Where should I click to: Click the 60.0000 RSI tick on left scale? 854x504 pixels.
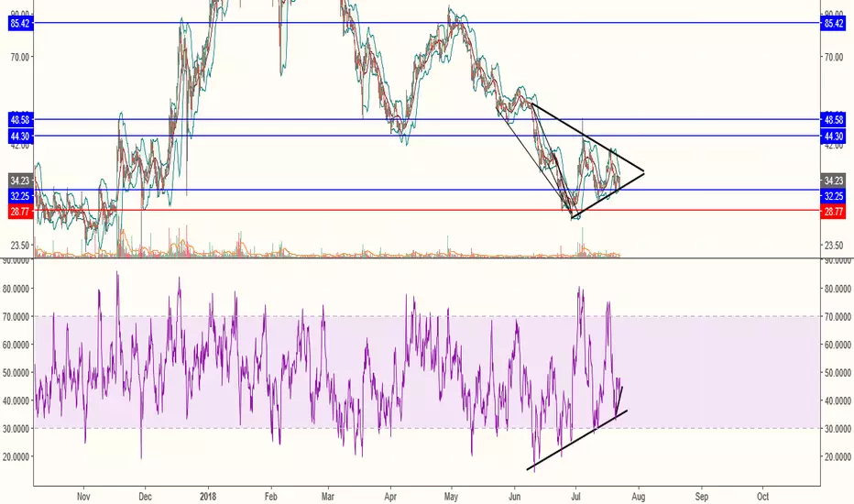point(16,345)
